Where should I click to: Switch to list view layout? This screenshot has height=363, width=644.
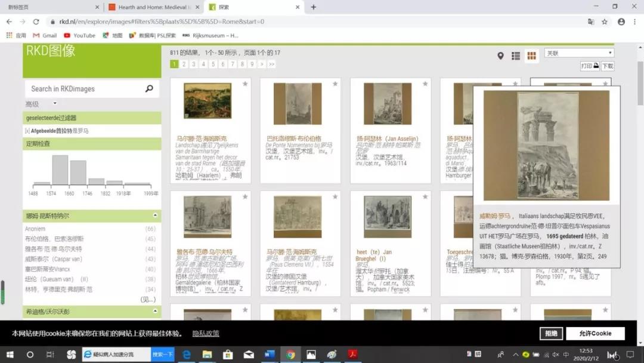tap(516, 56)
